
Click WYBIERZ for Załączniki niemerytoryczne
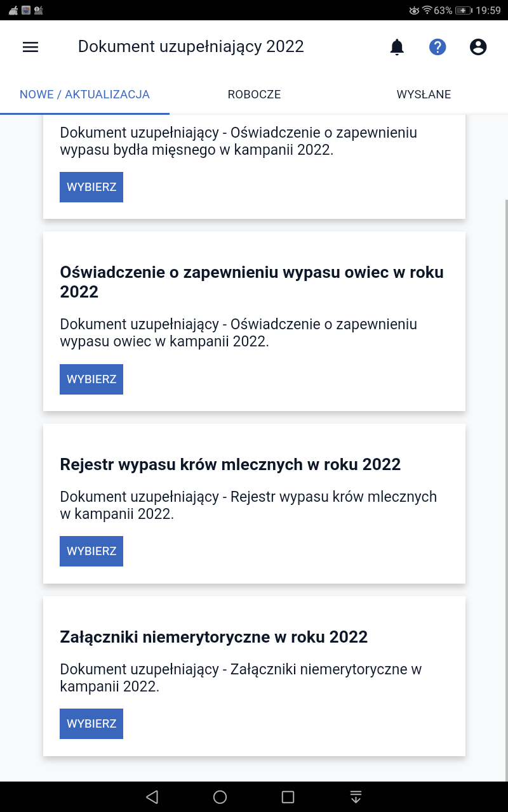tap(91, 724)
